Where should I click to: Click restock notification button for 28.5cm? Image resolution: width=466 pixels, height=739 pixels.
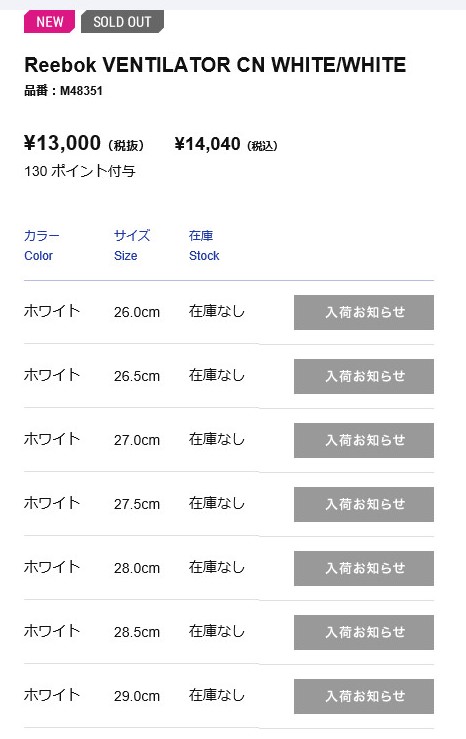pos(364,632)
